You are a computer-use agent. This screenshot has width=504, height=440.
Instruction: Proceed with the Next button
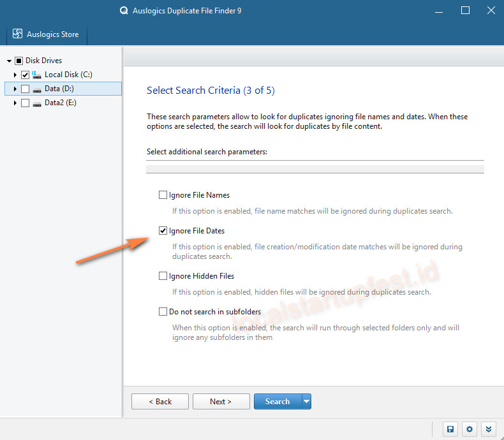(x=221, y=402)
